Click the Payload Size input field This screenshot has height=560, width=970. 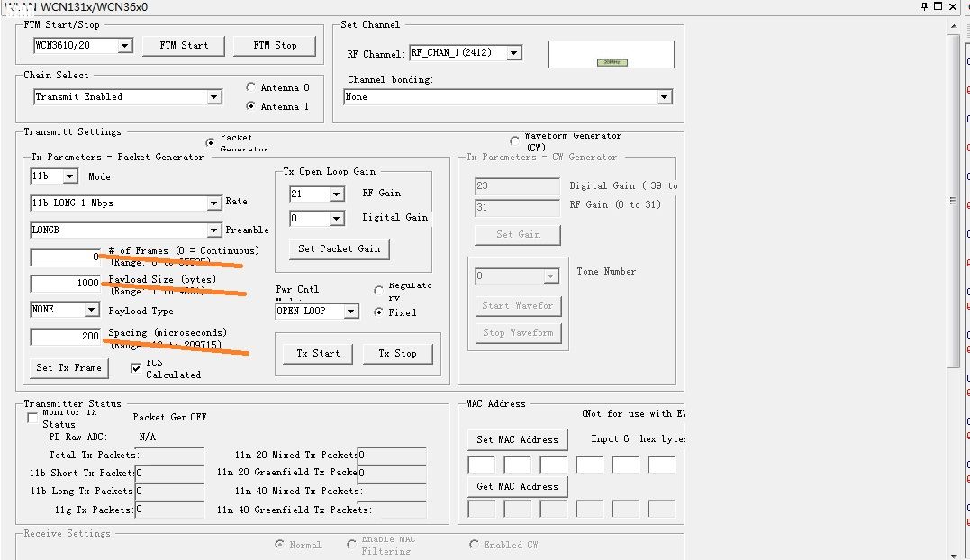tap(66, 283)
